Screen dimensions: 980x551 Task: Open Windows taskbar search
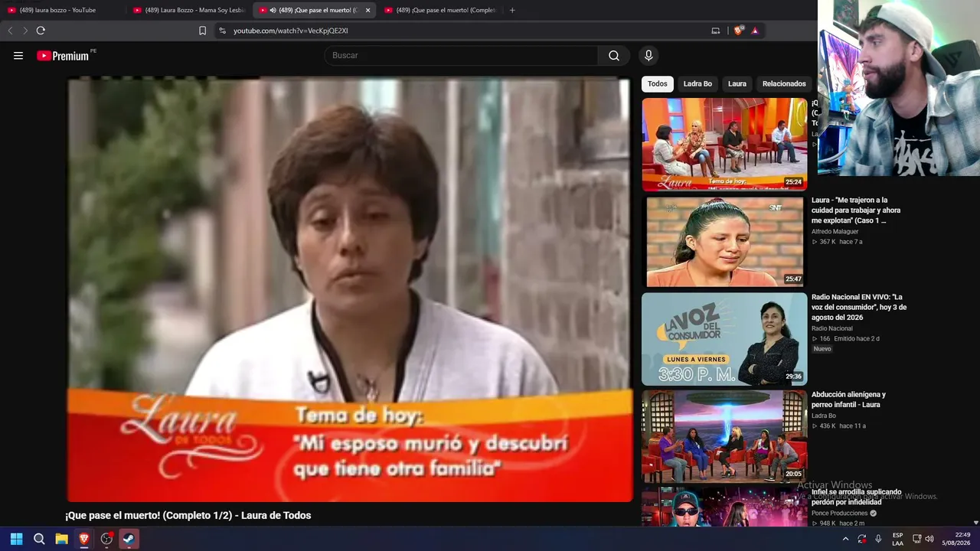[x=39, y=539]
